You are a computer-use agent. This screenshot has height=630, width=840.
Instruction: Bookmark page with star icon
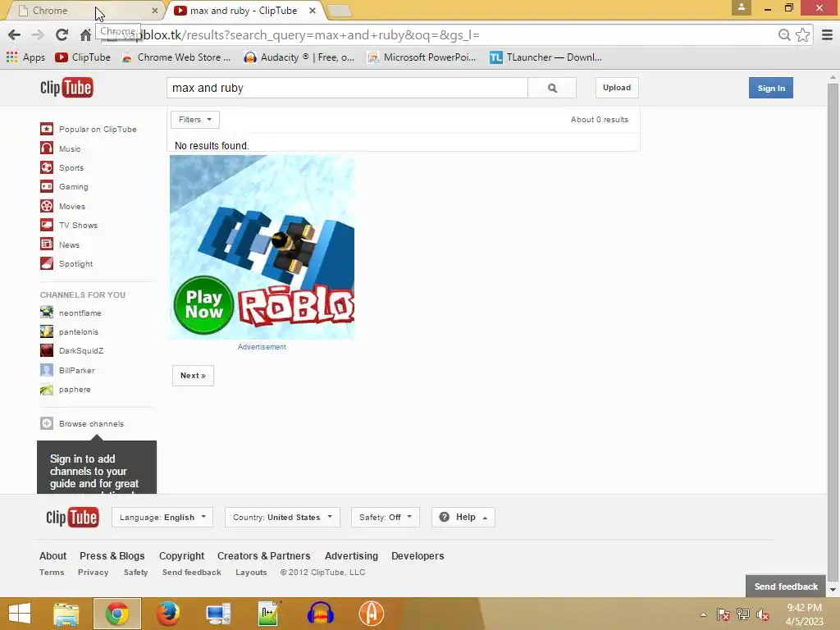(802, 34)
